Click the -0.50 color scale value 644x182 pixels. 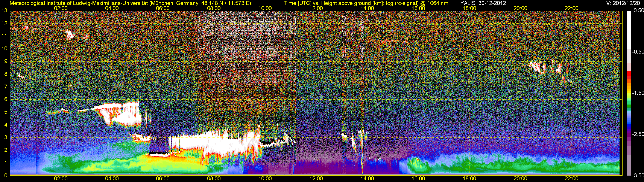638,52
